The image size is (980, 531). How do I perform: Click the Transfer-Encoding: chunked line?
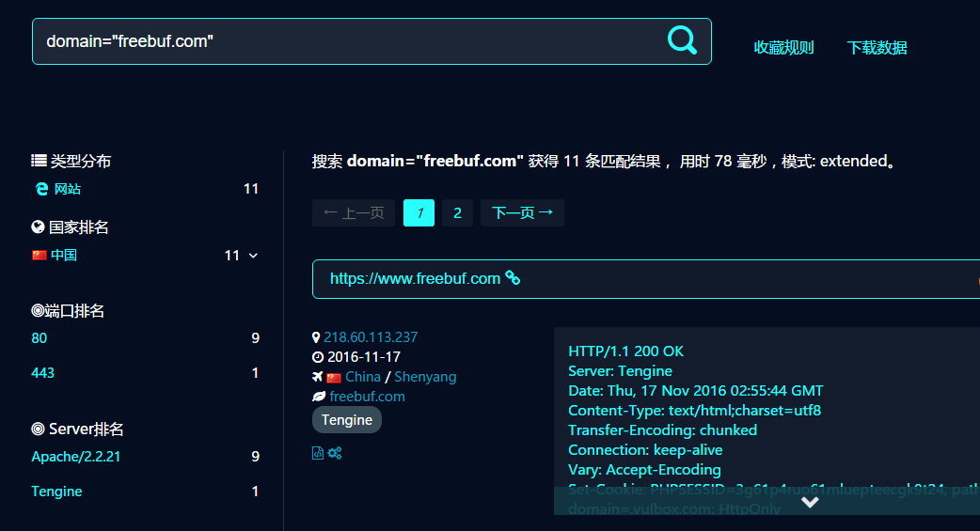662,429
